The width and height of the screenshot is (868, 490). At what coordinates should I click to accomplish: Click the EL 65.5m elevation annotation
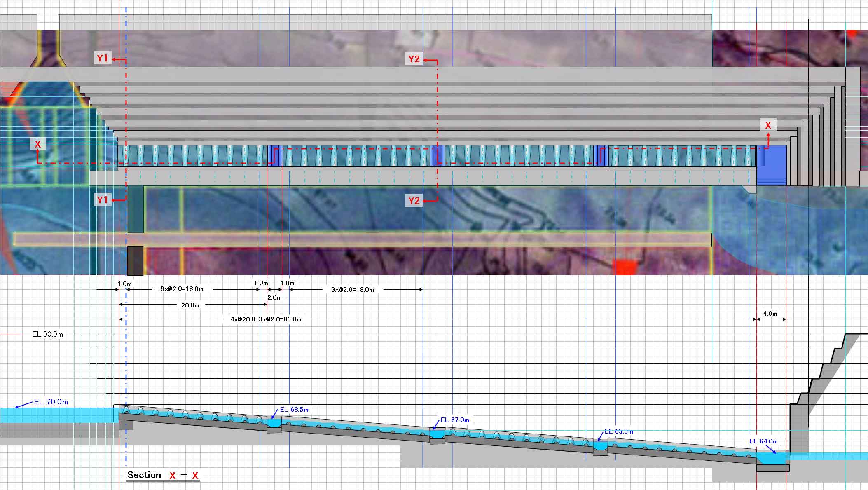(x=619, y=431)
